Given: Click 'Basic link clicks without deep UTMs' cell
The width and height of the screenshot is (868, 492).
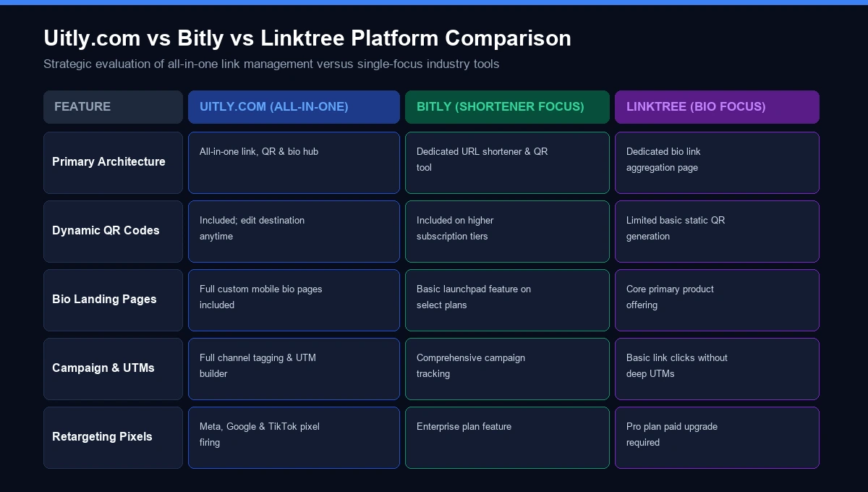Looking at the screenshot, I should pyautogui.click(x=717, y=369).
